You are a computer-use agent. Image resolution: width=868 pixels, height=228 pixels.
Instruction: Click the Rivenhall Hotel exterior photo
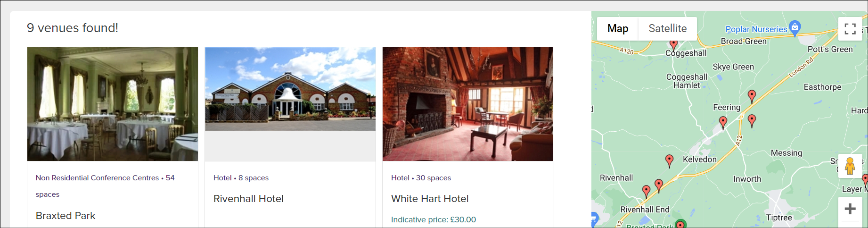coord(290,89)
